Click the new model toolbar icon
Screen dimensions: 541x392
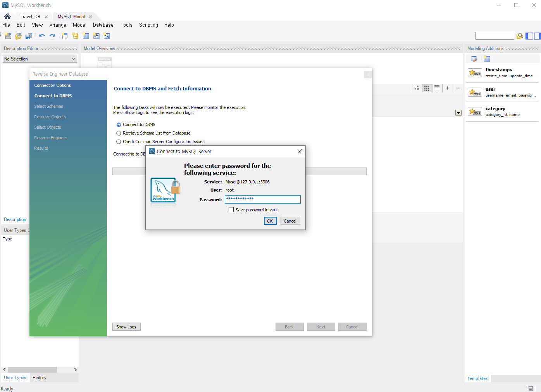coord(8,36)
